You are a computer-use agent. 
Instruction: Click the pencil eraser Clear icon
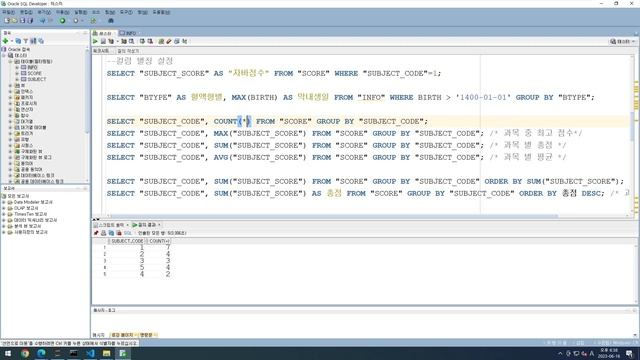(x=169, y=41)
